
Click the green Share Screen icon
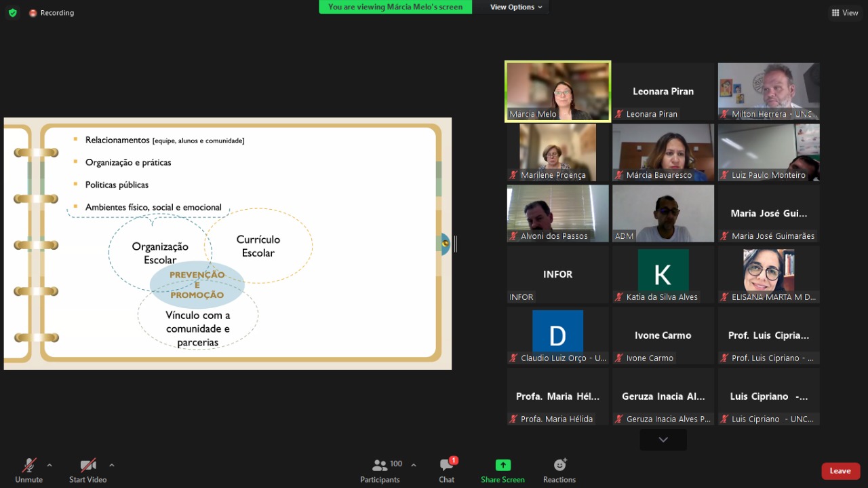click(502, 466)
